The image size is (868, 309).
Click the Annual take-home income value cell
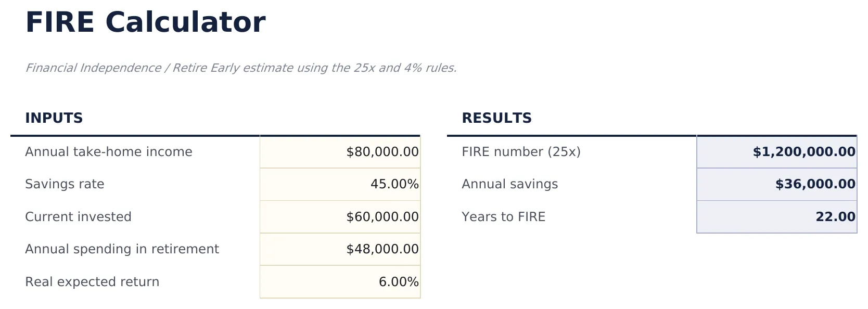point(339,152)
